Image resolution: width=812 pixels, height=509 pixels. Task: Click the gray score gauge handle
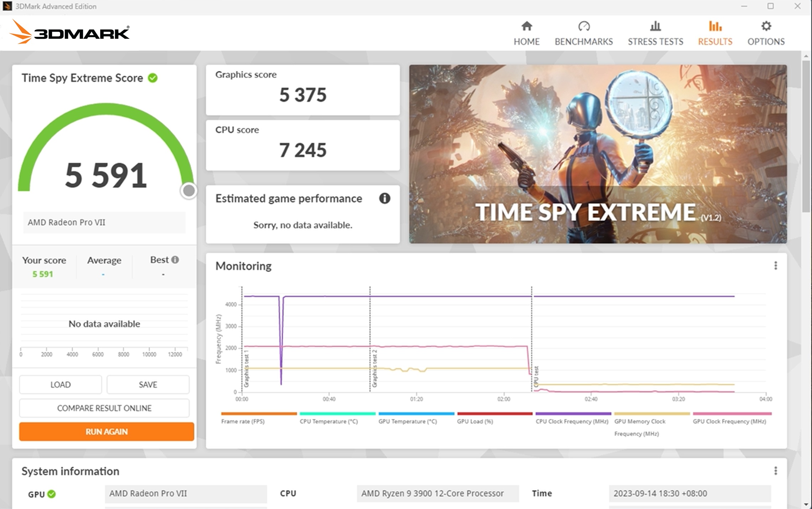(189, 191)
